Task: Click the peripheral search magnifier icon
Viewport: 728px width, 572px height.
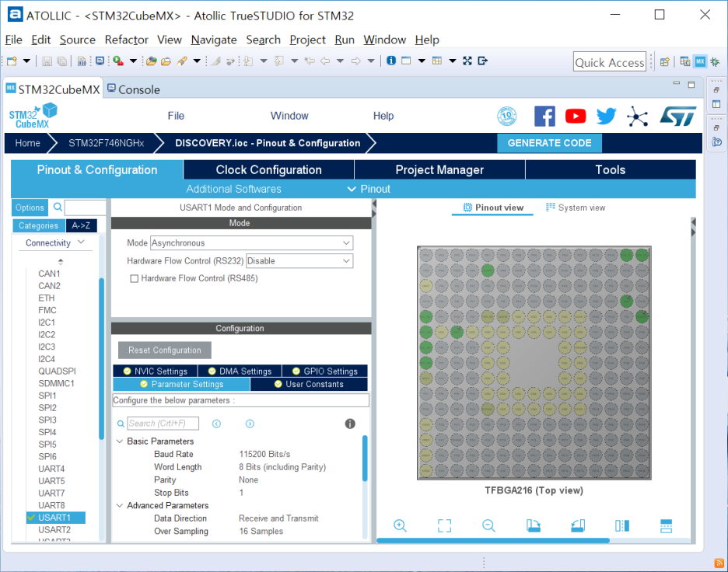Action: pyautogui.click(x=58, y=207)
